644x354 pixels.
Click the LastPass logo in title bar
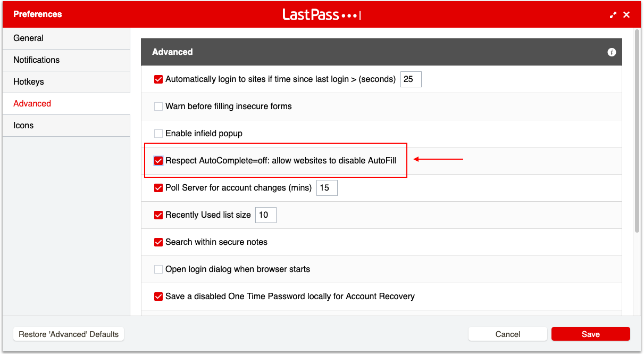pyautogui.click(x=321, y=15)
